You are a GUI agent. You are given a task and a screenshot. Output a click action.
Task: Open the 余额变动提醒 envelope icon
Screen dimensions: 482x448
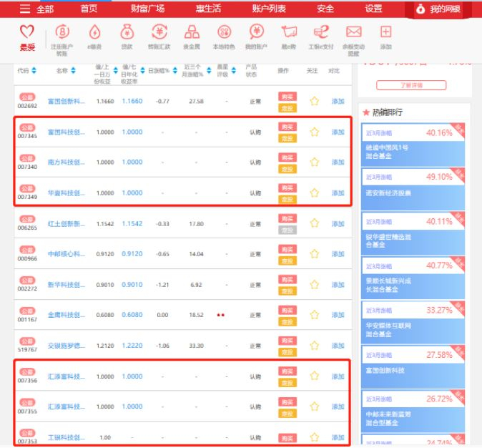click(354, 31)
